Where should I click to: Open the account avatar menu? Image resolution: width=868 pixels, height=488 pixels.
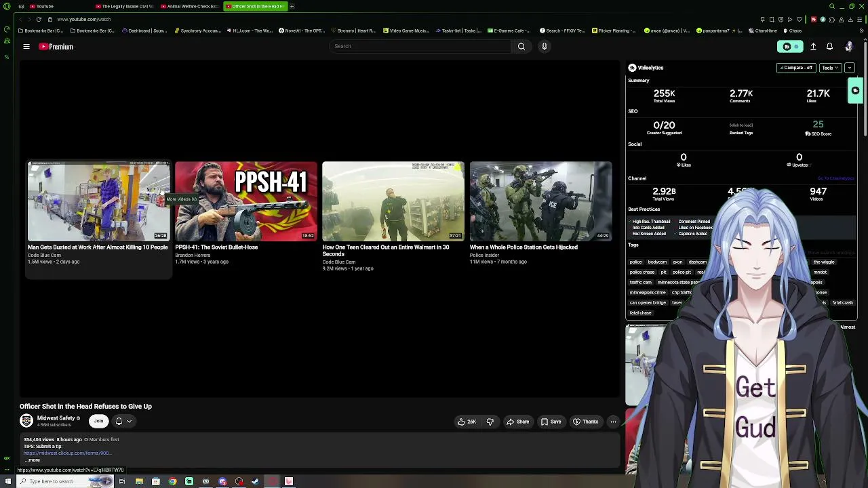coord(848,47)
